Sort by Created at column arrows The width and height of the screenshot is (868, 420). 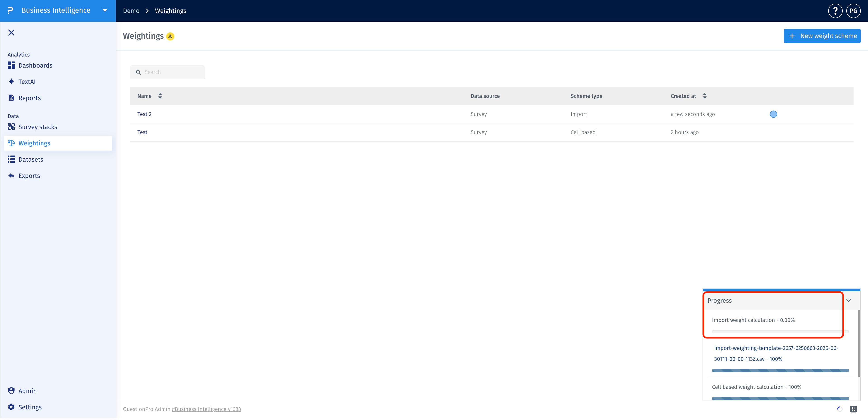(x=705, y=96)
